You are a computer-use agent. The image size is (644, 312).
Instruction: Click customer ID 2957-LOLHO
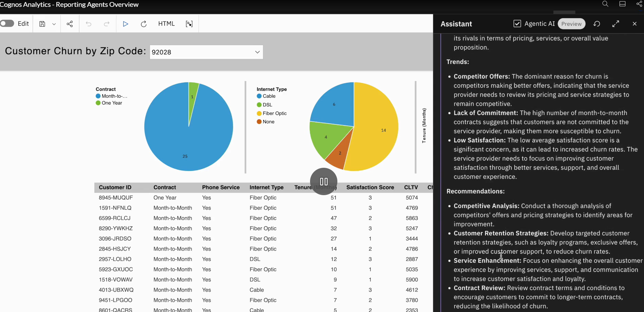tap(115, 259)
